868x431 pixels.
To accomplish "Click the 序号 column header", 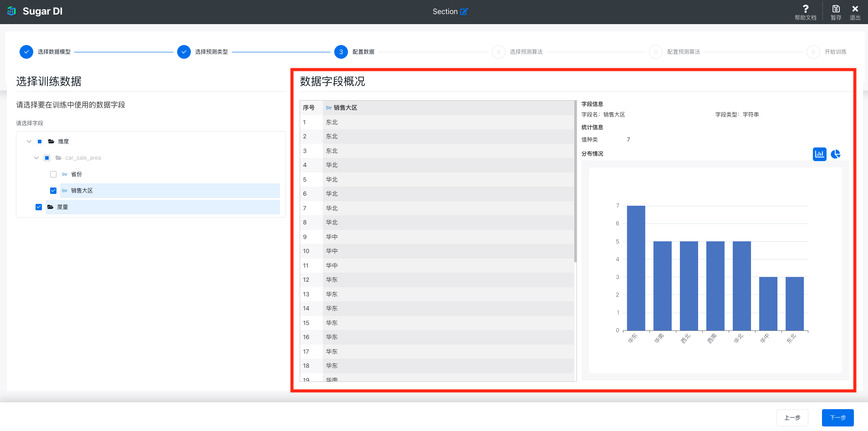I will tap(311, 108).
